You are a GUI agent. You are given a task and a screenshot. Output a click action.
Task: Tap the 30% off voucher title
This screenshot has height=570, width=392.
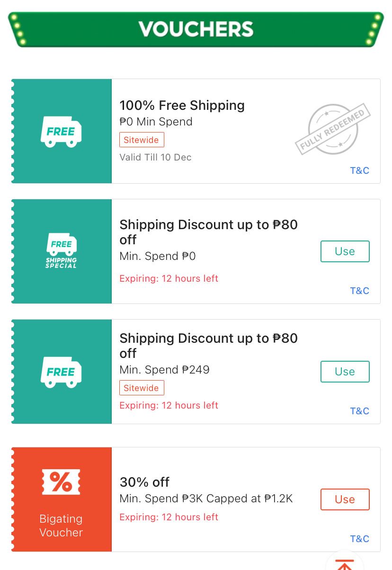[144, 482]
